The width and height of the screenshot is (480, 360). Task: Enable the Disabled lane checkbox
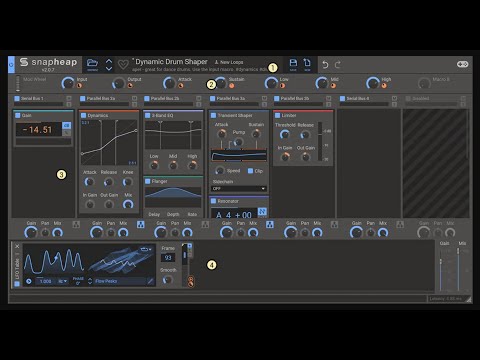(x=408, y=98)
